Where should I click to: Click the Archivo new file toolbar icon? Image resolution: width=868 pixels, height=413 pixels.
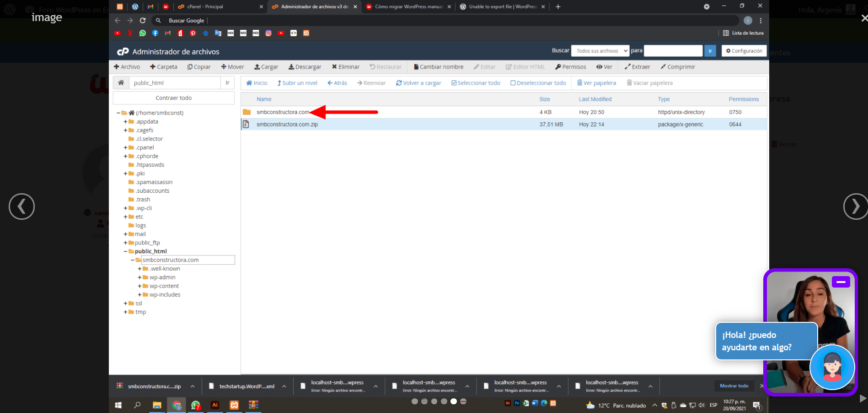pyautogui.click(x=127, y=67)
